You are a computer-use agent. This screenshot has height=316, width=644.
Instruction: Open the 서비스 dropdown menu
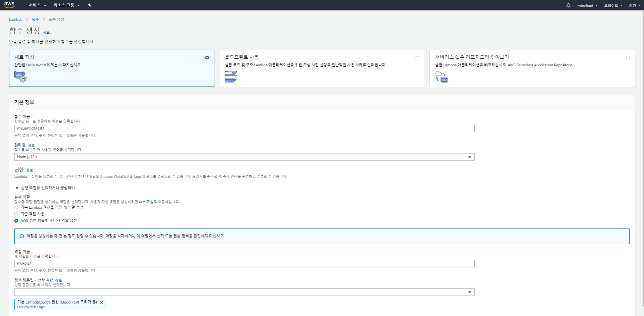(37, 5)
